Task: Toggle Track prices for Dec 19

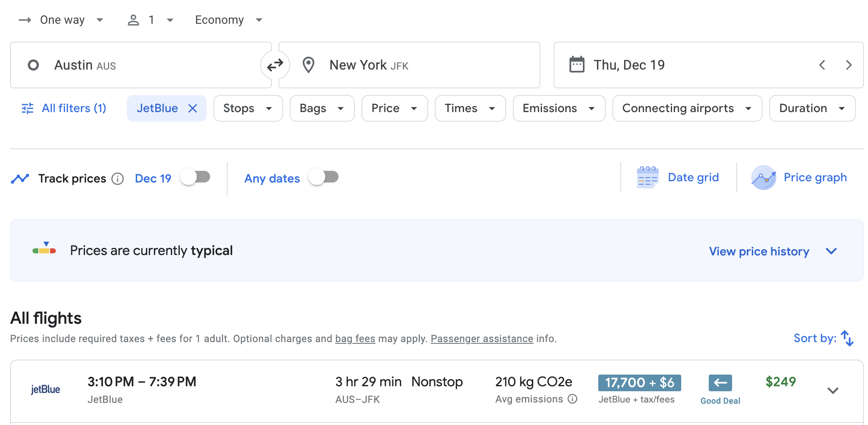Action: (196, 177)
